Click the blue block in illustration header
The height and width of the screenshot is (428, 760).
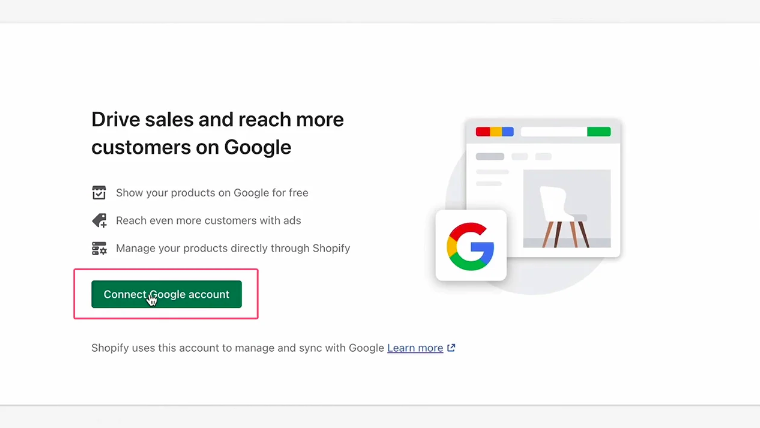tap(508, 131)
